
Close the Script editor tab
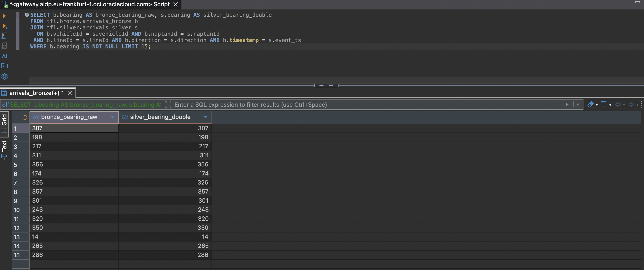coord(176,4)
